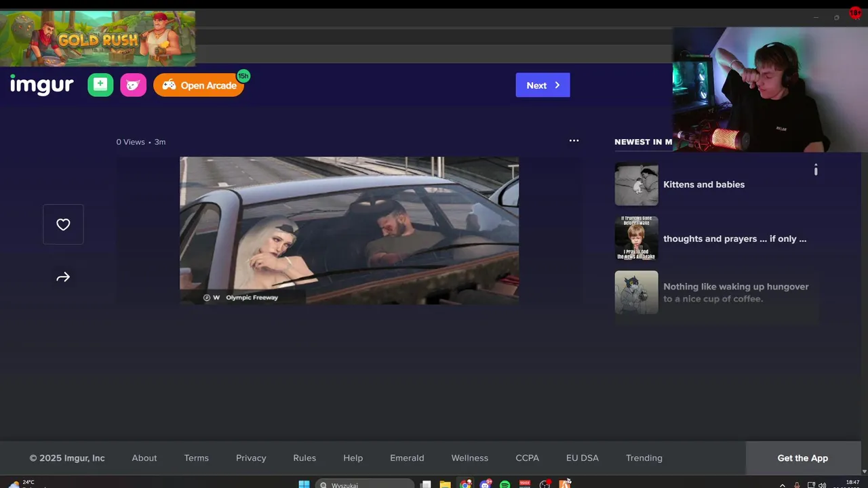The height and width of the screenshot is (488, 868).
Task: Click the page's vertical scrollbar down arrow
Action: (864, 471)
